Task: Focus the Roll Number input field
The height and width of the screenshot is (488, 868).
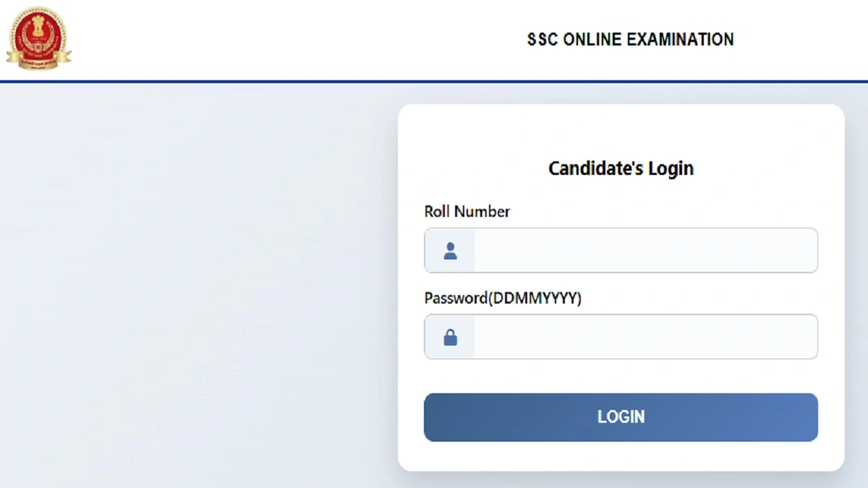Action: coord(644,251)
